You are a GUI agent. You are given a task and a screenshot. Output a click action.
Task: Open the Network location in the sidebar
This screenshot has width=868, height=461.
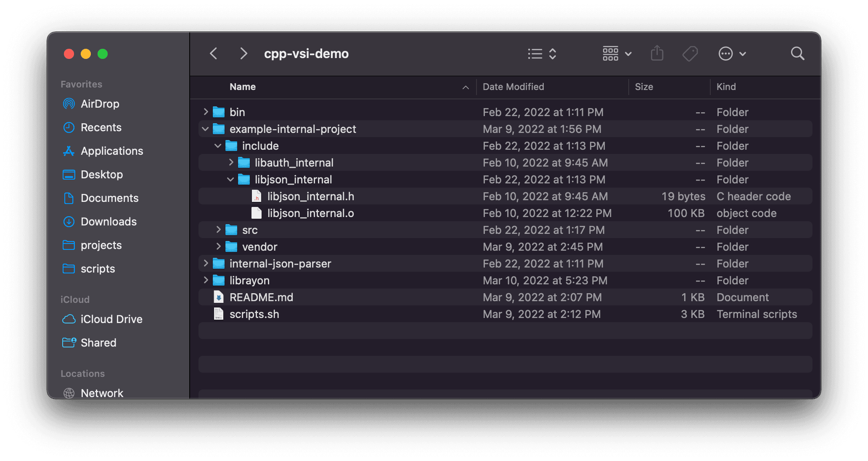pyautogui.click(x=102, y=393)
